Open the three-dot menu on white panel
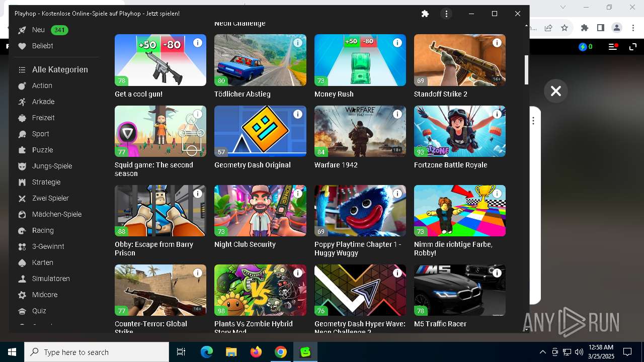 [x=533, y=121]
